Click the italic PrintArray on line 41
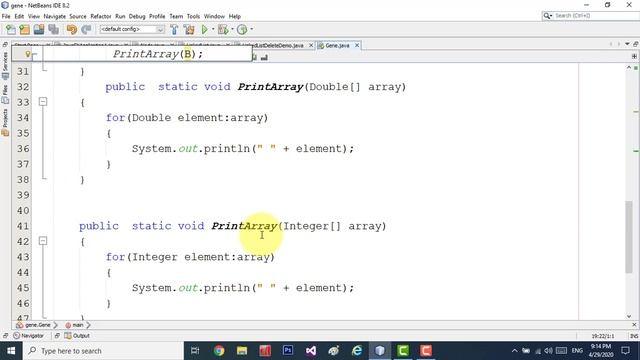This screenshot has width=640, height=360. (x=244, y=226)
